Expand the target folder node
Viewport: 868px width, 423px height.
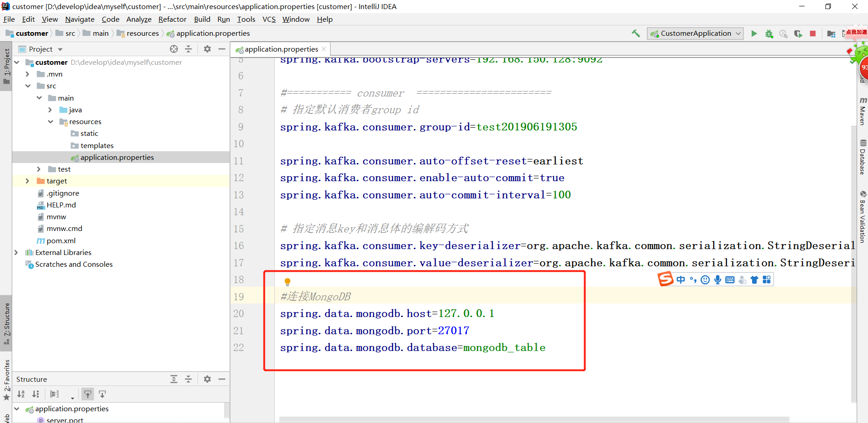[27, 181]
